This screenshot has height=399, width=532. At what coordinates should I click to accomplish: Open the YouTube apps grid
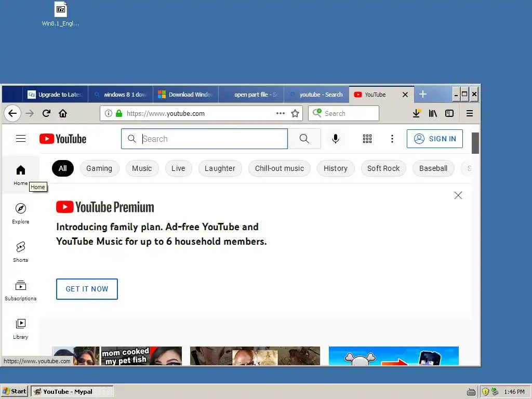pos(367,139)
